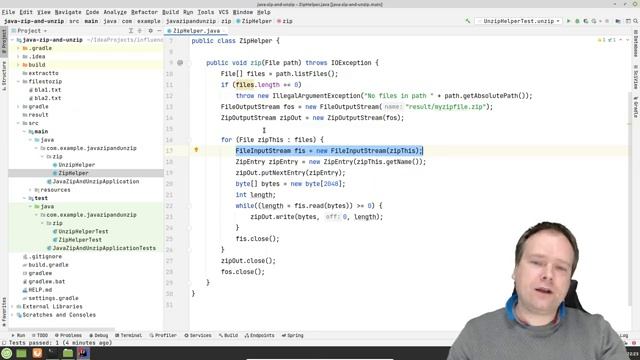Open the Database side panel
This screenshot has width=640, height=360.
pyautogui.click(x=636, y=44)
